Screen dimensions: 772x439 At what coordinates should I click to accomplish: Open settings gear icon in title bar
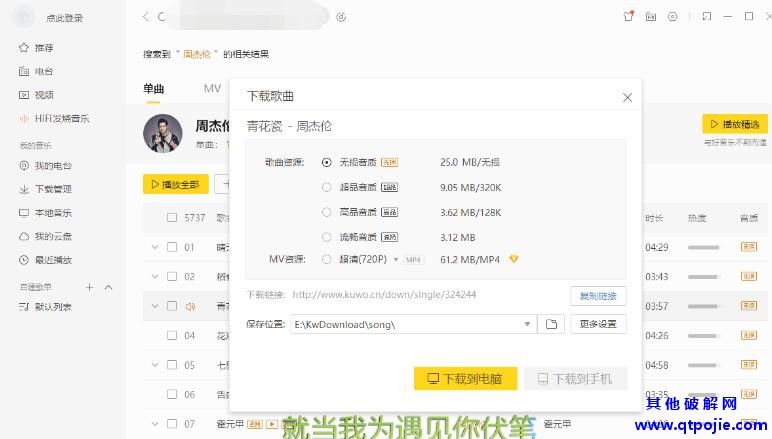673,17
